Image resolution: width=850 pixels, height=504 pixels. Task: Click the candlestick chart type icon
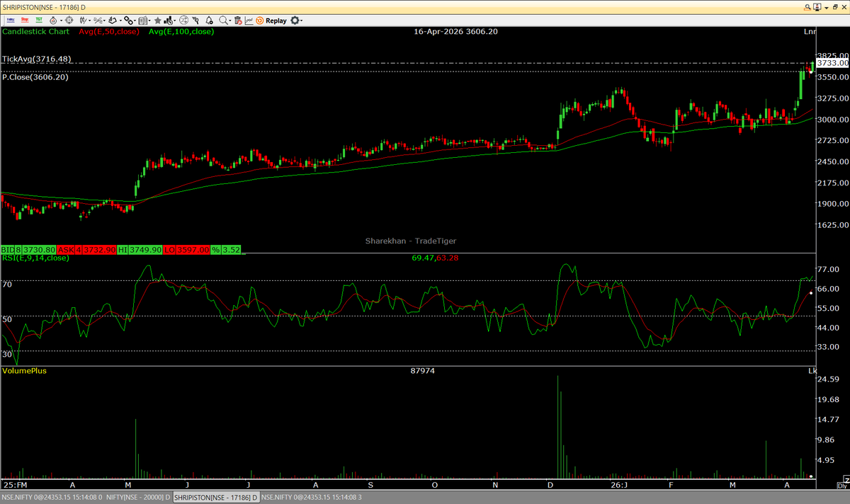click(83, 21)
